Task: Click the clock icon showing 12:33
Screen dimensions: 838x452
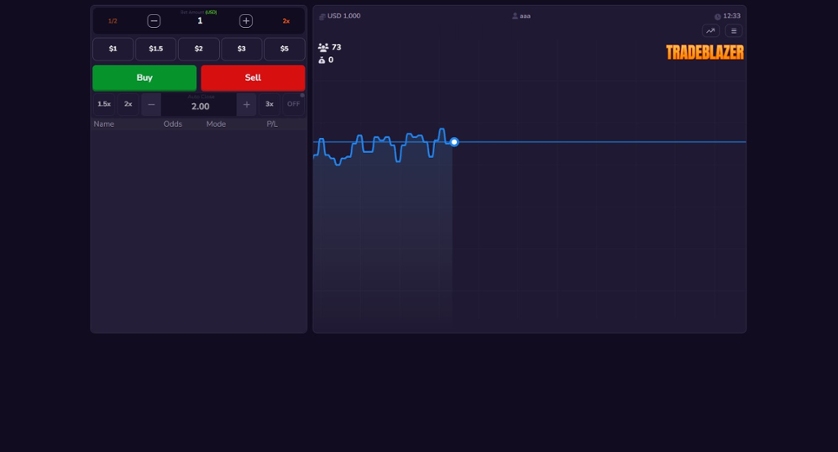Action: pyautogui.click(x=717, y=16)
